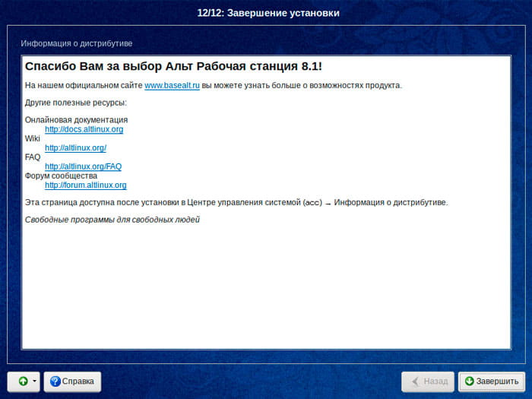Finish installation with the Завершить button

[x=491, y=382]
